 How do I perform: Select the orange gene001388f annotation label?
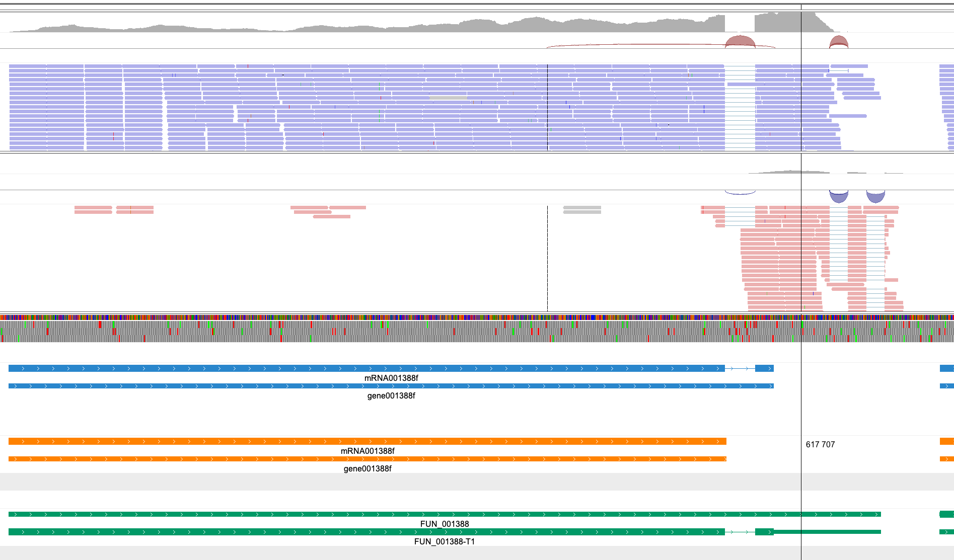point(368,468)
